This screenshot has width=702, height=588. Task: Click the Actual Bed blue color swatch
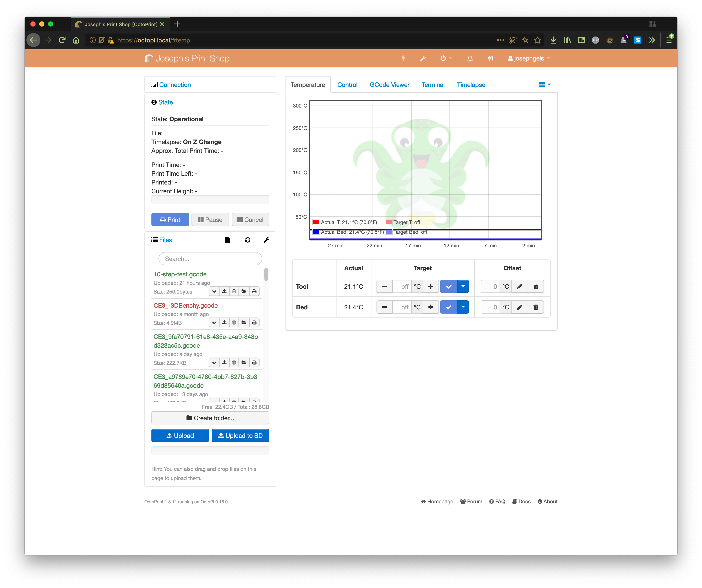(x=316, y=232)
